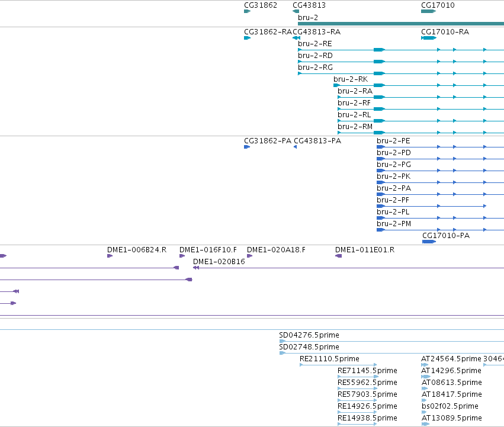Click the RE71145.5prime EST label
Viewport: 504px width, 427px height.
pos(367,371)
